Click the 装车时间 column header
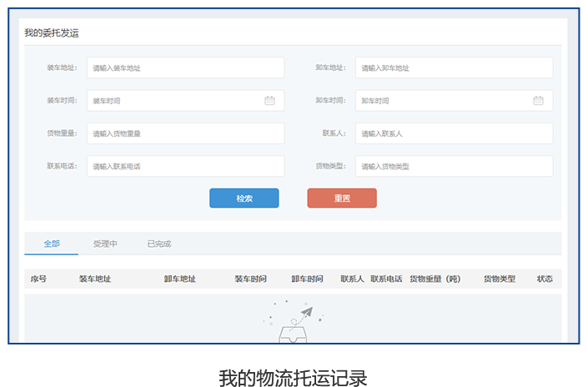The width and height of the screenshot is (588, 387). click(x=250, y=279)
